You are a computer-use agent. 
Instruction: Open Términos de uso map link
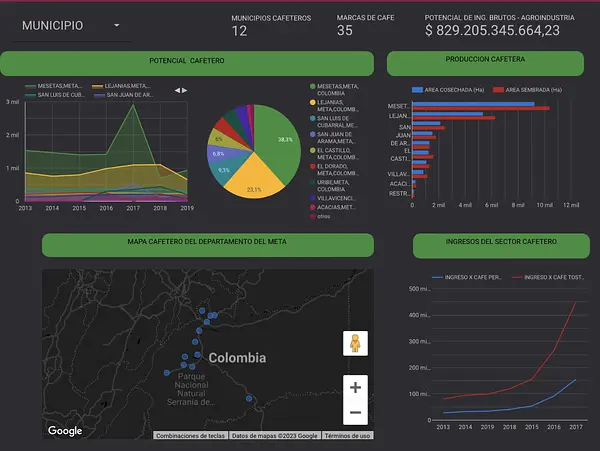coord(347,436)
